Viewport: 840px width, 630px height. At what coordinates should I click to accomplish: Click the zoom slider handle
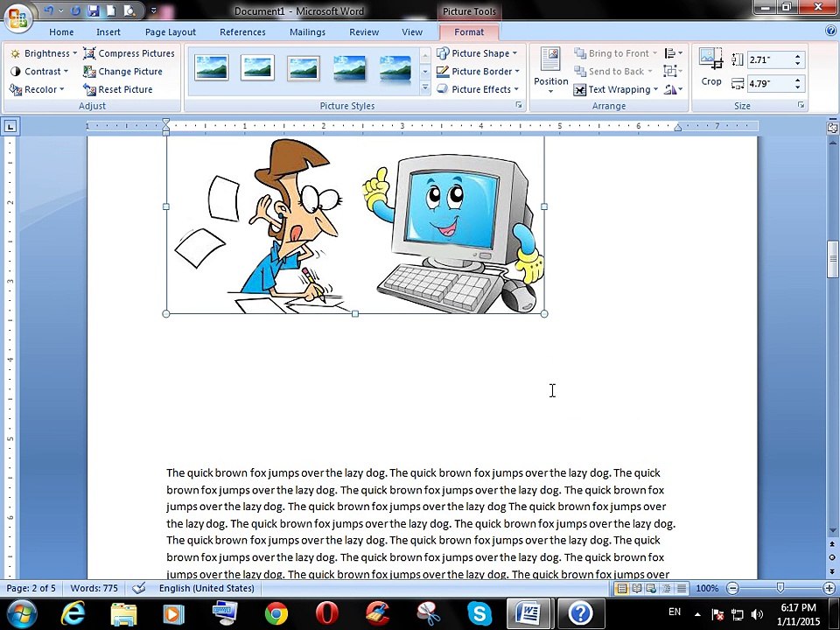pos(780,588)
